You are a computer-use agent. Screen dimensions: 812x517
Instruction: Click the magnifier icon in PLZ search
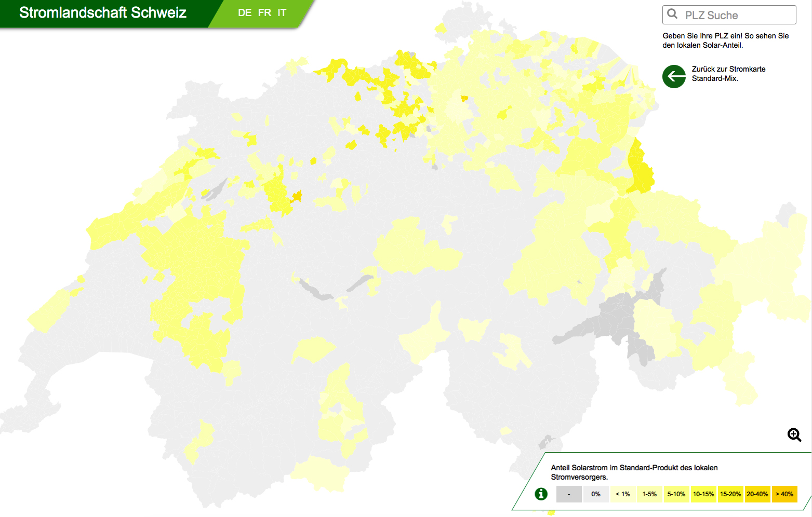tap(672, 14)
